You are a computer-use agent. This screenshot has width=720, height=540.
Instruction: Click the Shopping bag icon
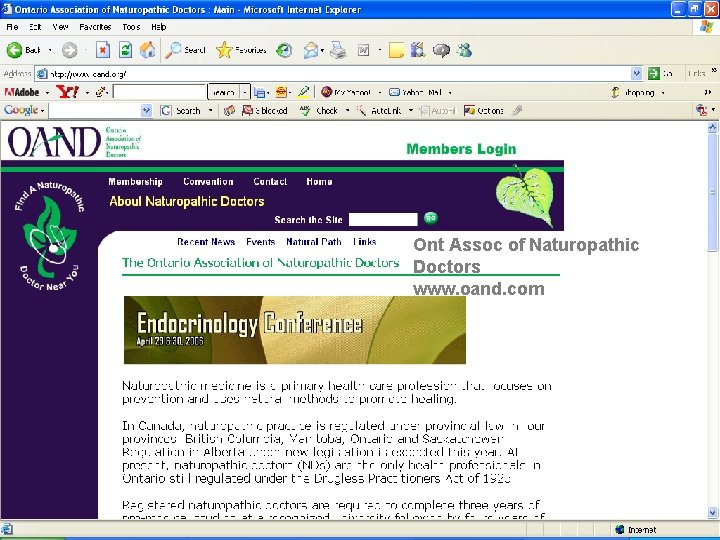tap(616, 92)
